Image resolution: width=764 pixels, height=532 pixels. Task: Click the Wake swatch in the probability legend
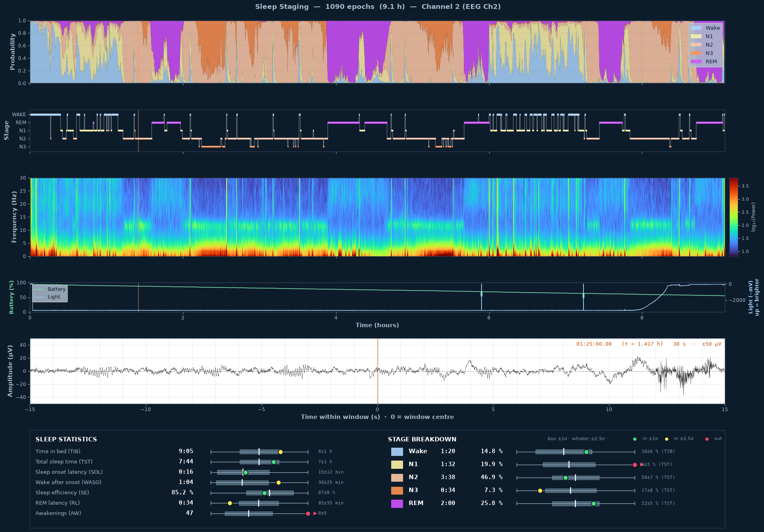pyautogui.click(x=696, y=28)
